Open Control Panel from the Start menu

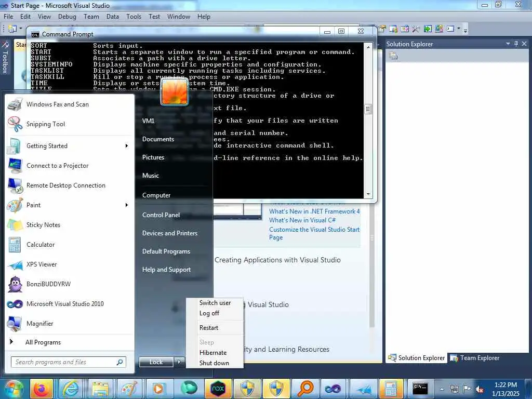pos(161,215)
